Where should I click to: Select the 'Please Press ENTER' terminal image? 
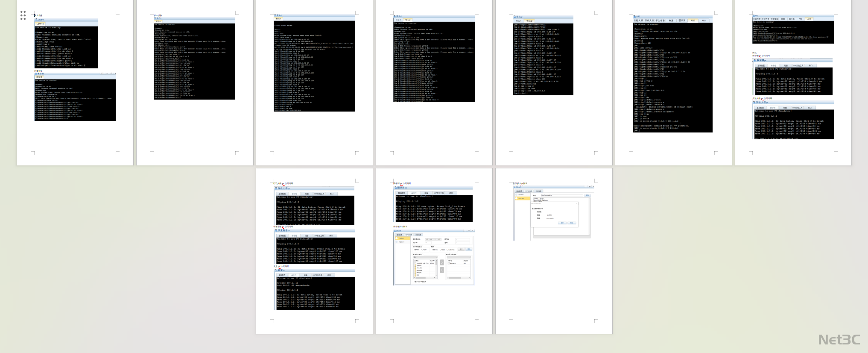(314, 63)
